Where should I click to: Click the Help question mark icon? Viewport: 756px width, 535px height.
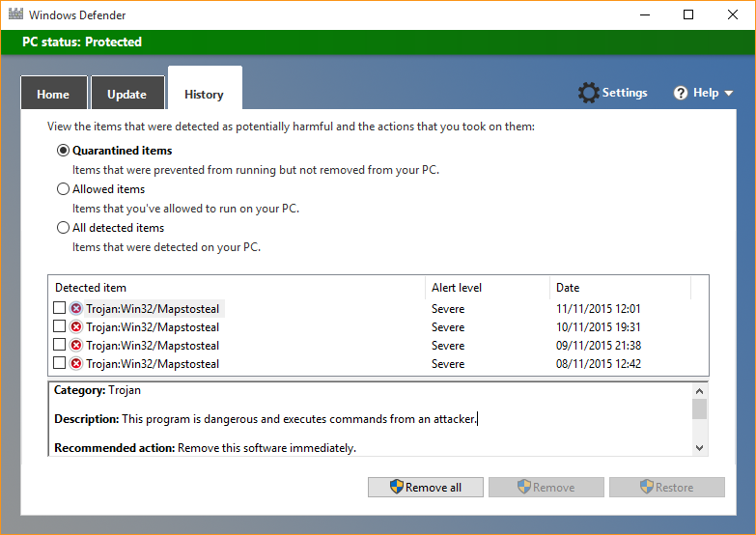681,93
